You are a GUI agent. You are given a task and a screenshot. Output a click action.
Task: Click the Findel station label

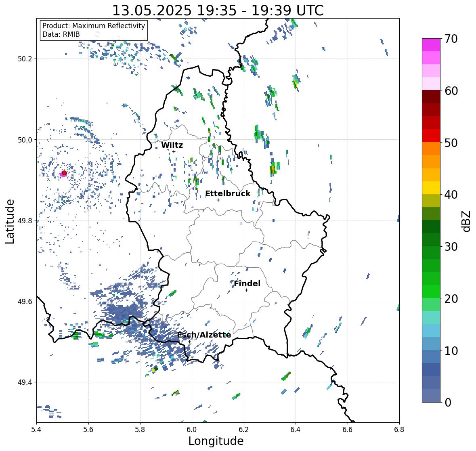247,283
